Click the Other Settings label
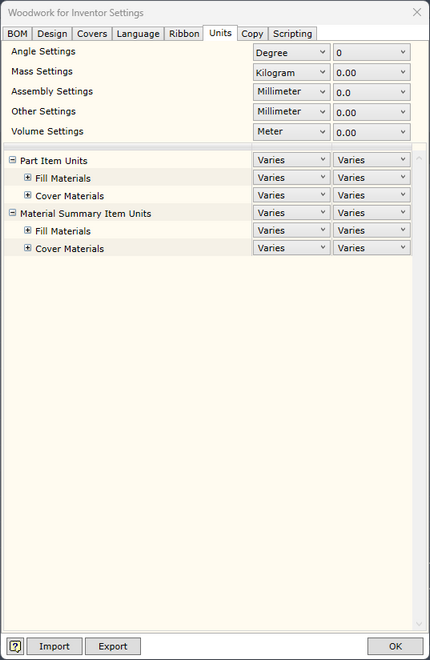 [x=43, y=111]
